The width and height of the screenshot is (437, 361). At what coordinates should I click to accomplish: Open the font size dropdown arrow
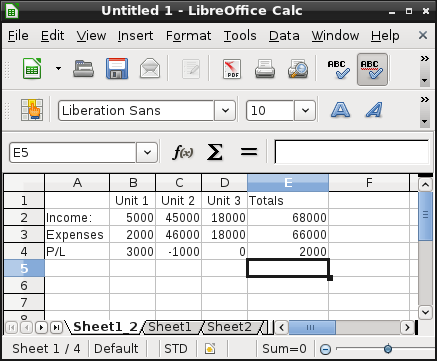click(305, 111)
